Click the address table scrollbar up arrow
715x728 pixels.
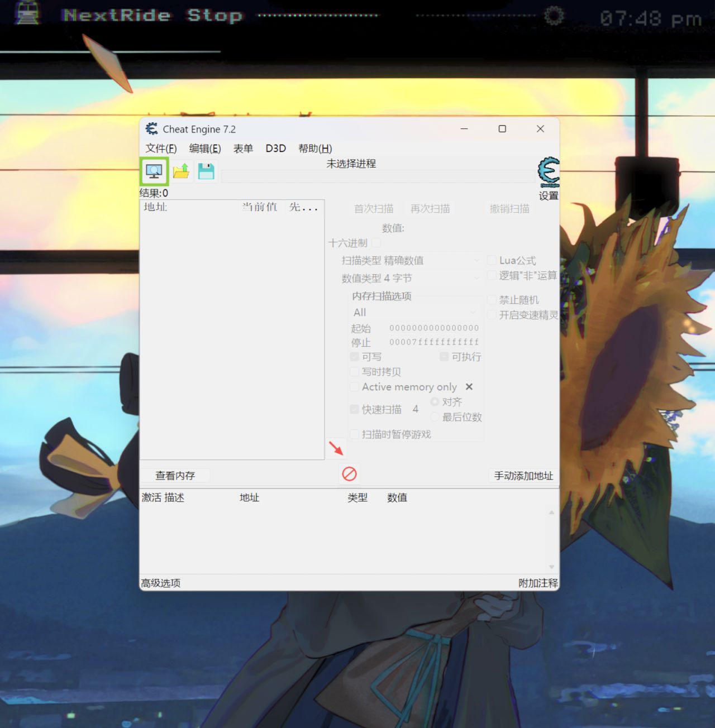click(551, 512)
